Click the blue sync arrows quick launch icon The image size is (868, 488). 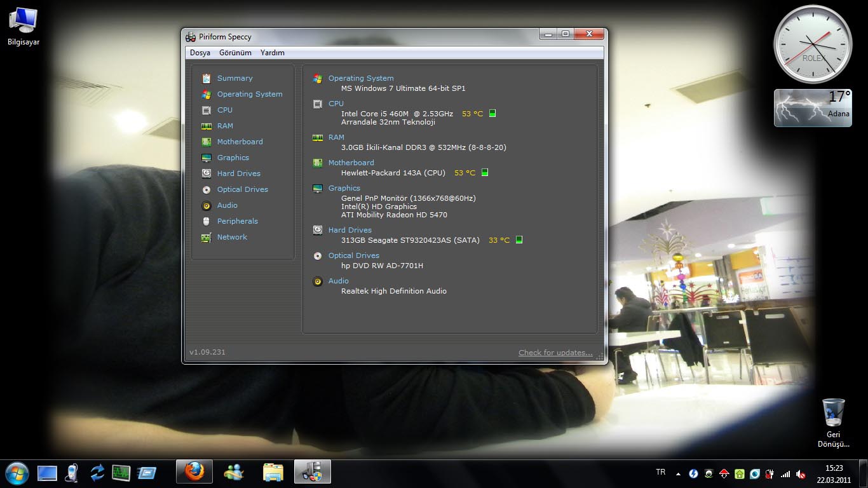pos(97,473)
